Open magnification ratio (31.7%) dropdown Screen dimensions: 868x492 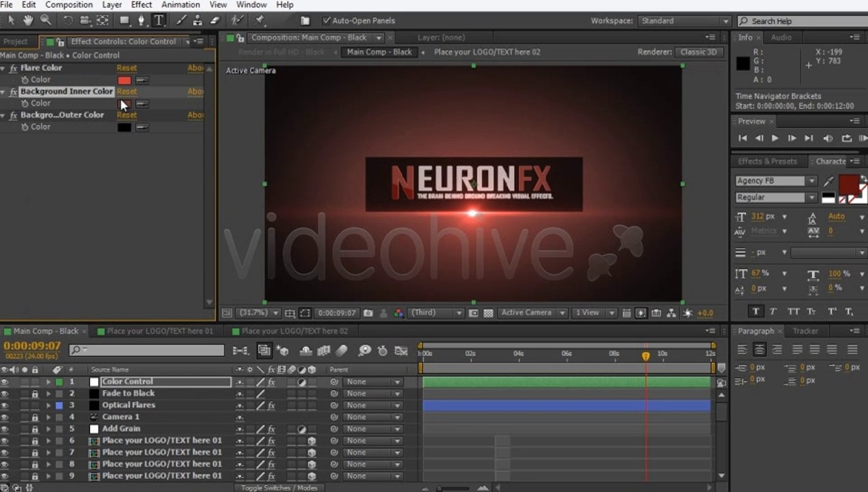point(258,313)
